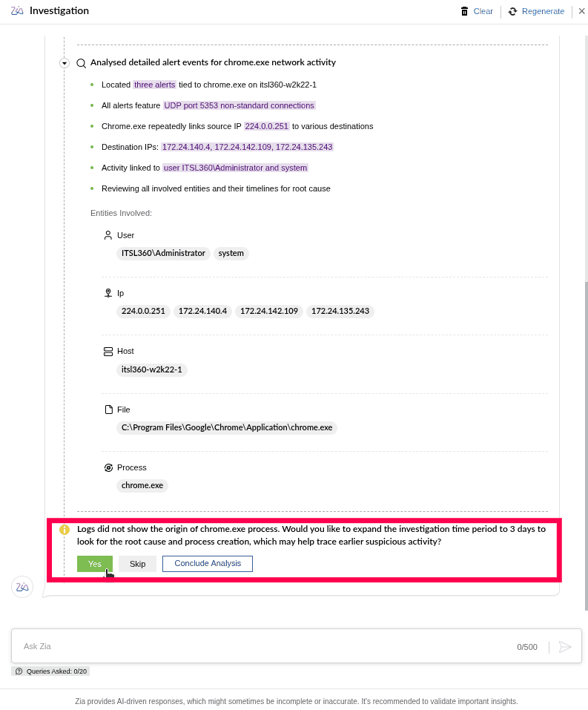Click the magnifier icon beside Analysed heading
This screenshot has height=710, width=588.
click(x=81, y=63)
